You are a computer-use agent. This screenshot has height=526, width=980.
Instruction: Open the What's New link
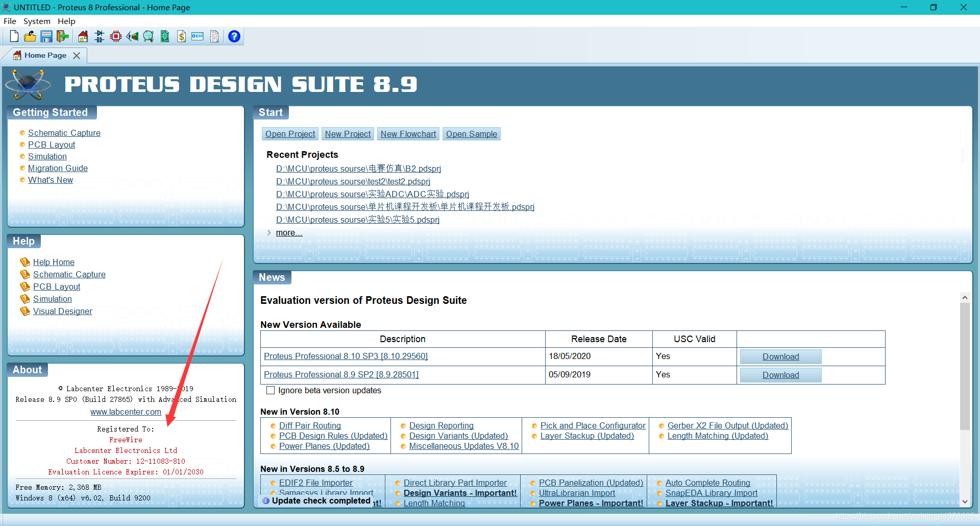[x=51, y=180]
